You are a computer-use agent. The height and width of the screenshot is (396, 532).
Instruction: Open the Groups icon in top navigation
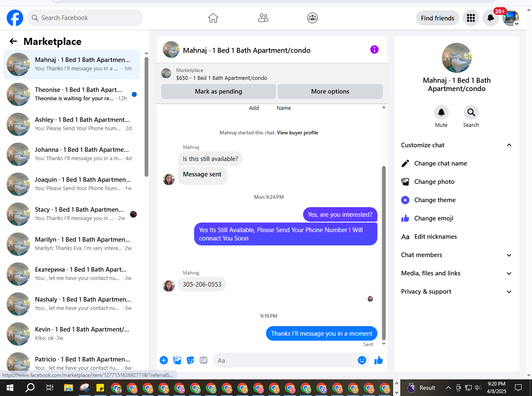click(x=313, y=18)
